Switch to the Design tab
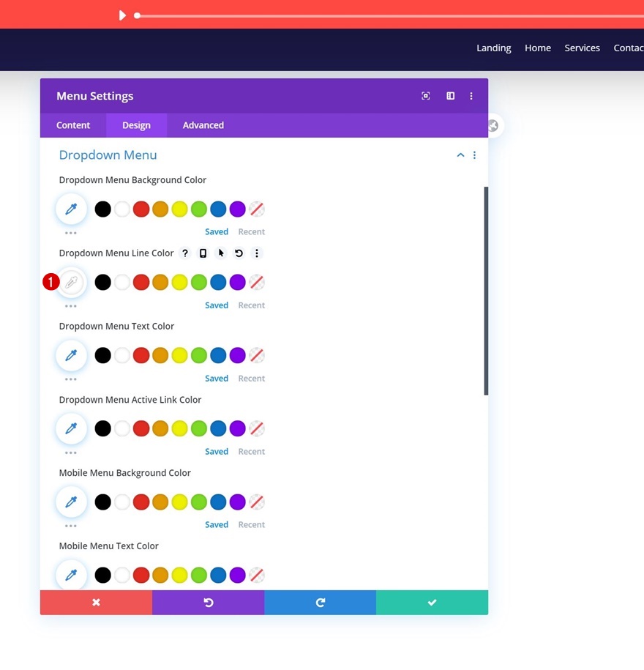The image size is (644, 670). coord(136,125)
